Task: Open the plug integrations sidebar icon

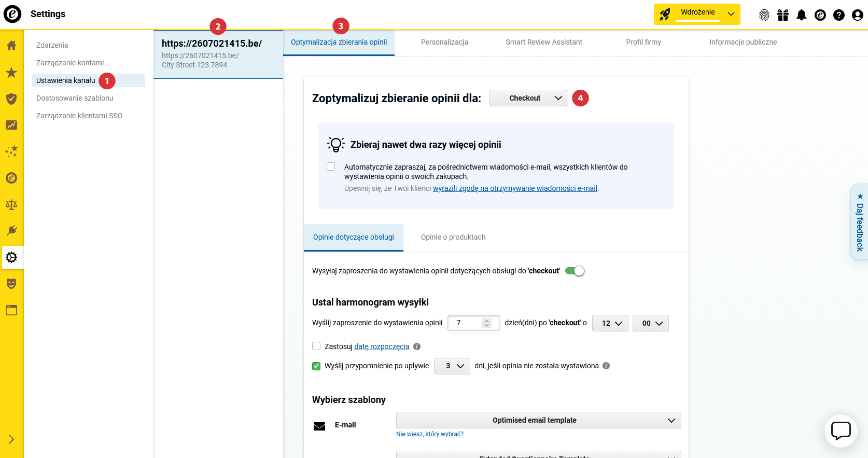Action: (x=11, y=230)
